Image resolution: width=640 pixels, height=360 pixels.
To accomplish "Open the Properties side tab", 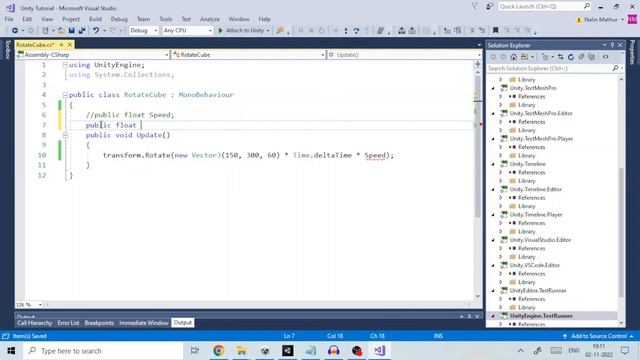I will pyautogui.click(x=632, y=52).
